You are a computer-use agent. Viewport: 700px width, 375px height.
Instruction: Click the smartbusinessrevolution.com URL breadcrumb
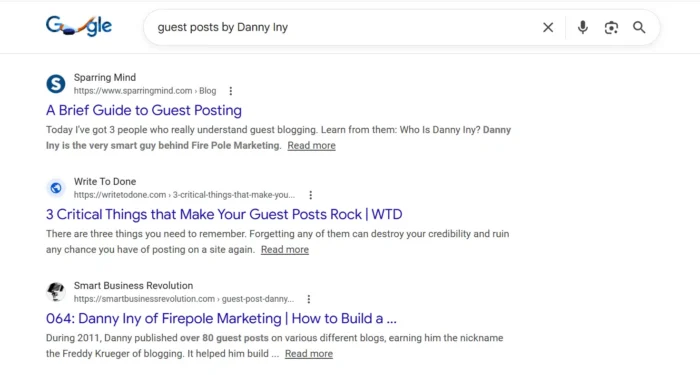(184, 299)
